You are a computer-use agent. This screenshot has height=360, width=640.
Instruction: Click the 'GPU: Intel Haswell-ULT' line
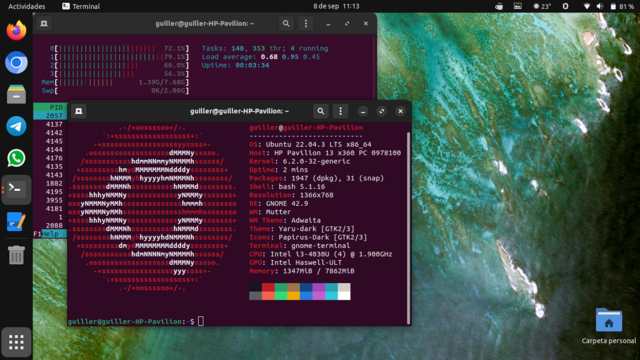click(296, 262)
